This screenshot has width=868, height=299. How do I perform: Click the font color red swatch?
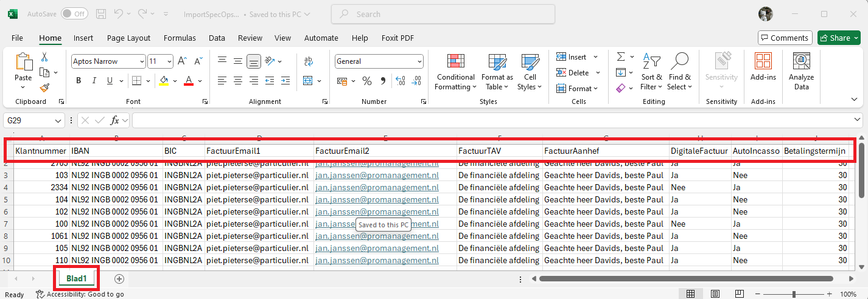pos(189,81)
